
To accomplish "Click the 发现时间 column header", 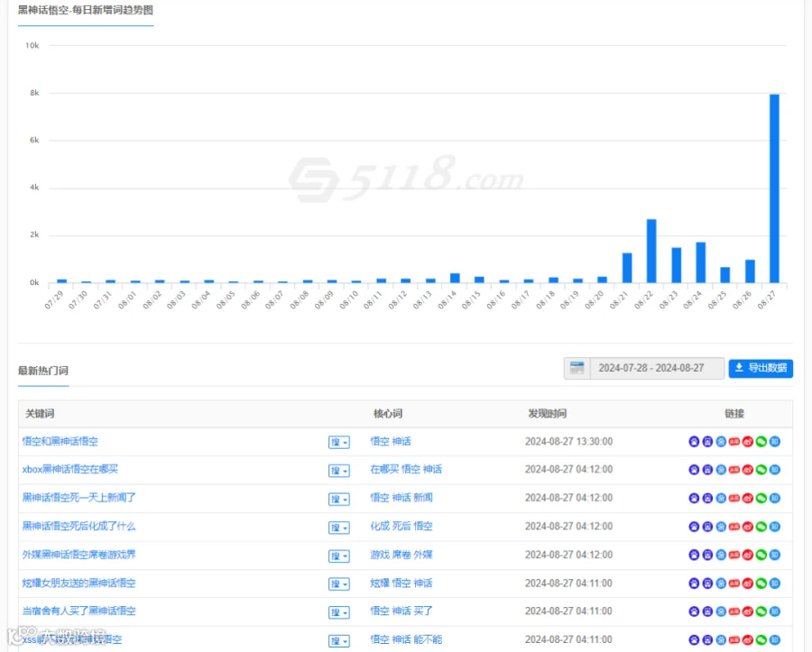I will point(547,413).
